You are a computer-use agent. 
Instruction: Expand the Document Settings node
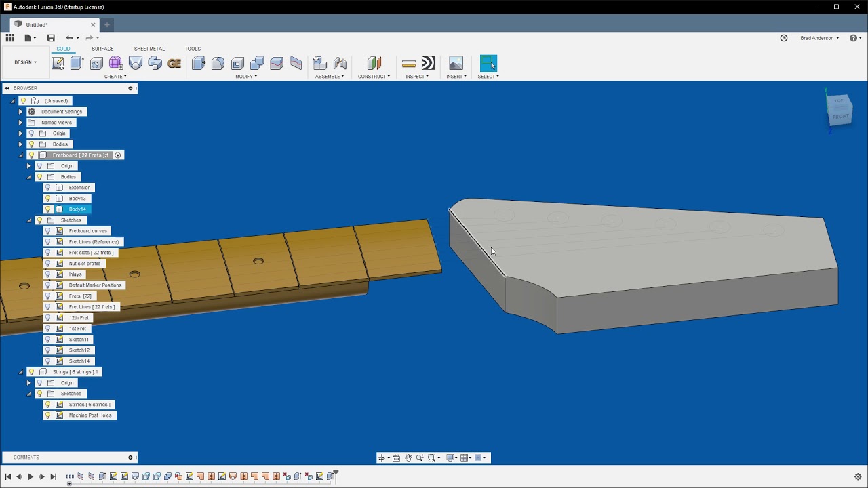(x=20, y=112)
